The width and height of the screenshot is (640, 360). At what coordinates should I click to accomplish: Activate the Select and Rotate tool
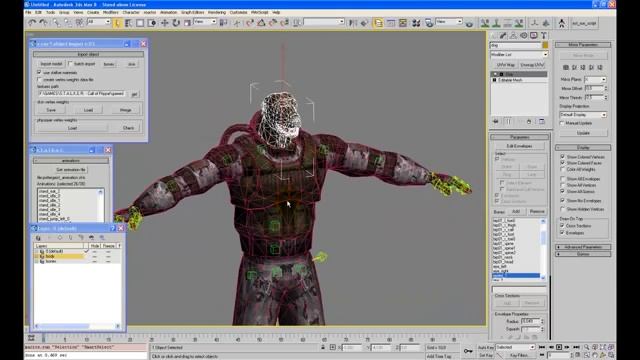coord(176,23)
